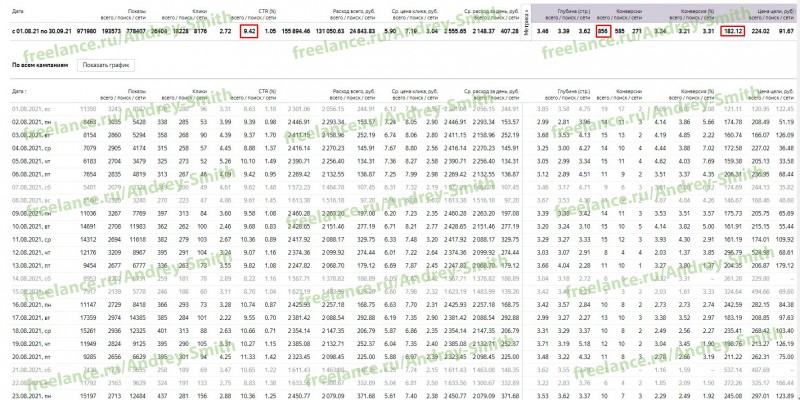Click total impressions 971980 in summary row
Viewport: 800px width, 400px height.
[86, 31]
